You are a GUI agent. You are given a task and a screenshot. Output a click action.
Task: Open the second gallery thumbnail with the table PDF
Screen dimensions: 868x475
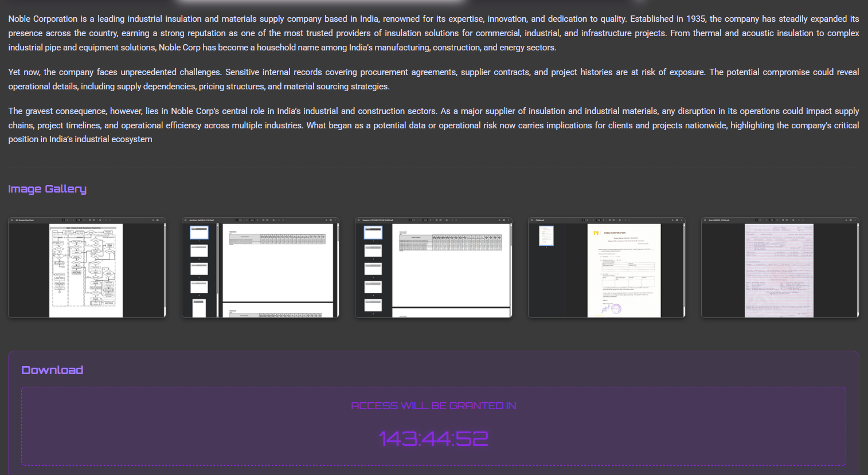tap(260, 268)
